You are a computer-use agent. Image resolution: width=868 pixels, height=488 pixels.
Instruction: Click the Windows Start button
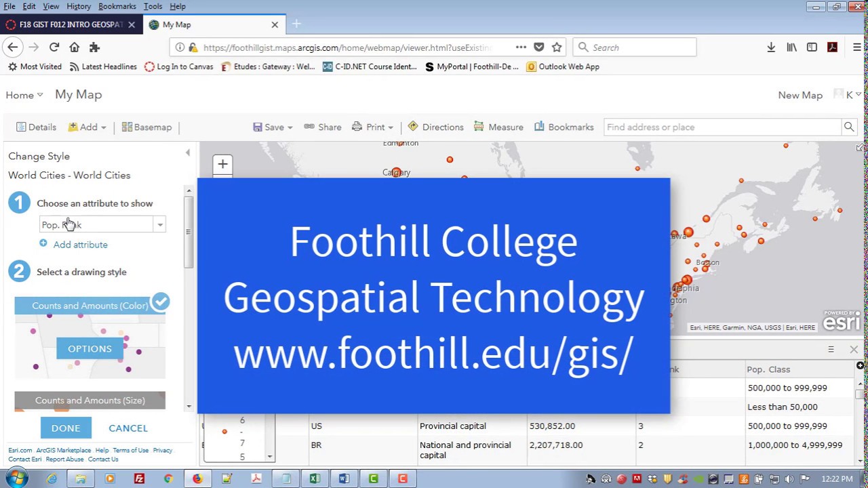(16, 479)
